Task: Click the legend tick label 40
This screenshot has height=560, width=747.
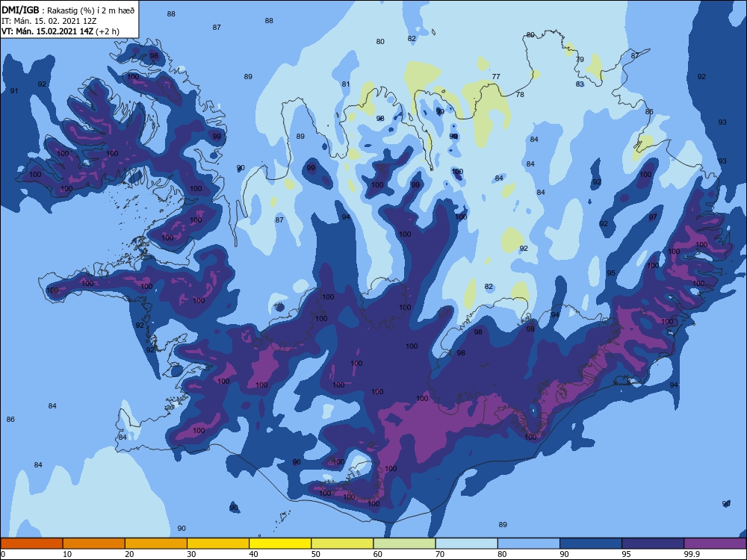Action: pos(253,554)
